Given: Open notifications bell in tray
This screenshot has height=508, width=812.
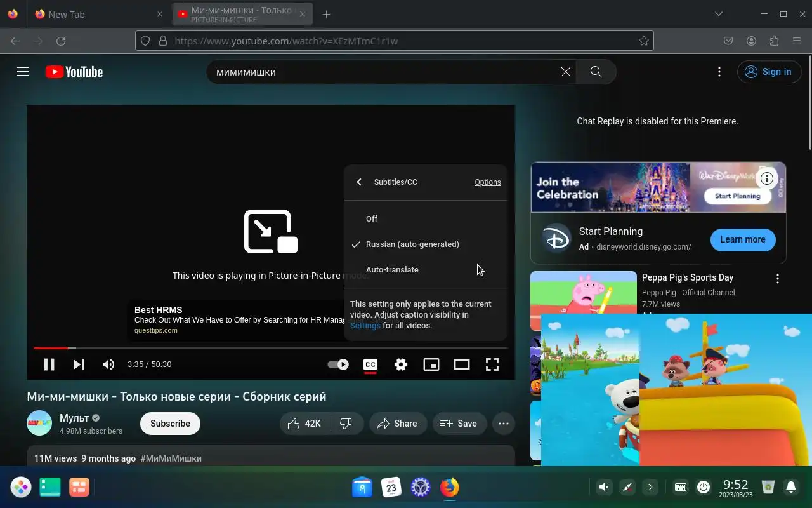Looking at the screenshot, I should (791, 487).
